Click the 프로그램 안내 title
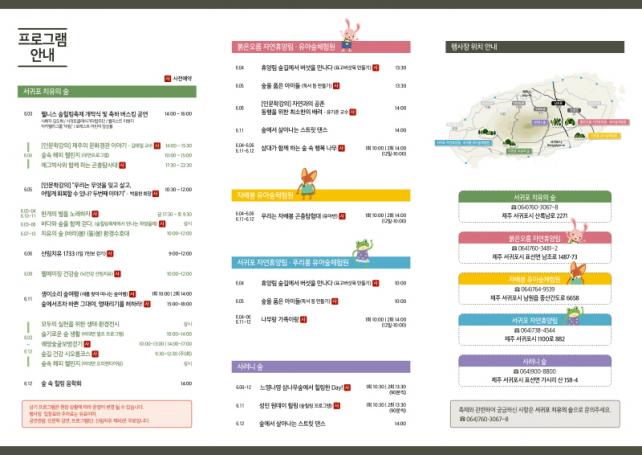This screenshot has height=455, width=642. 43,46
